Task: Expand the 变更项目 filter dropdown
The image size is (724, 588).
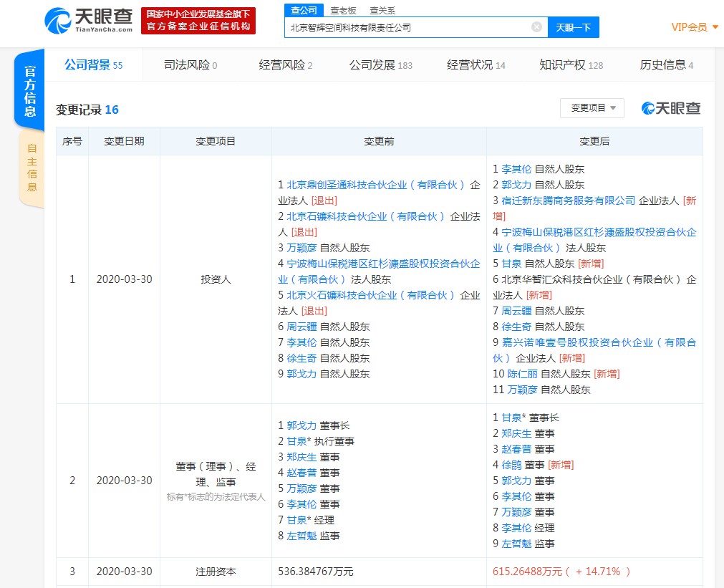Action: click(x=592, y=108)
